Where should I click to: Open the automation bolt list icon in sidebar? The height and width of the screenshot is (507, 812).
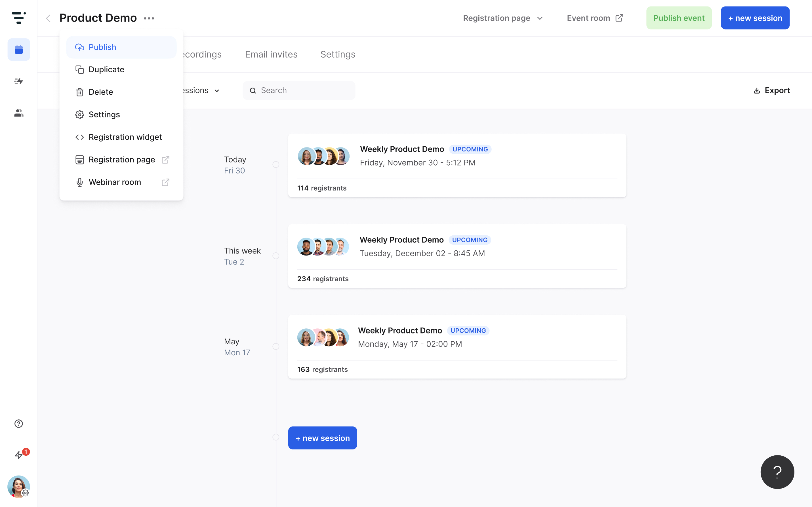click(19, 81)
